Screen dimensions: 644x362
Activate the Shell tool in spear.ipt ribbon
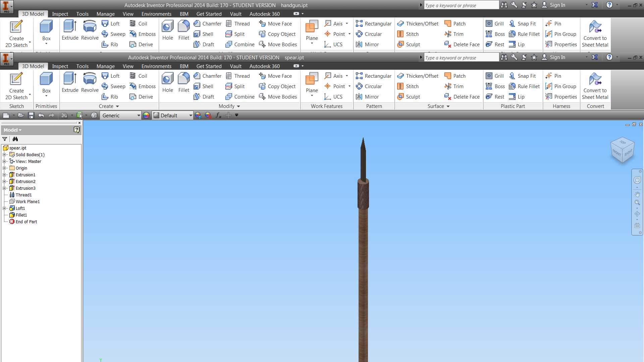tap(204, 86)
